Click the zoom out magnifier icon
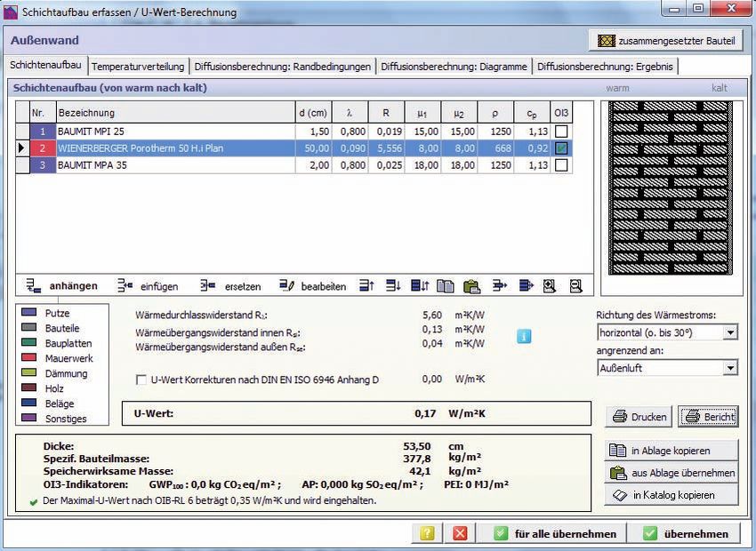The height and width of the screenshot is (551, 756). 575,286
